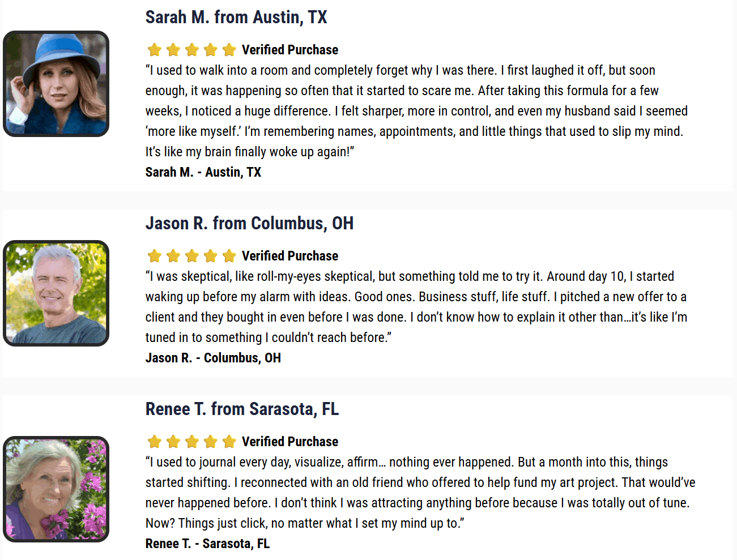The width and height of the screenshot is (737, 560).
Task: Click the "Sarah M. - Austin, TX" signature
Action: 203,172
